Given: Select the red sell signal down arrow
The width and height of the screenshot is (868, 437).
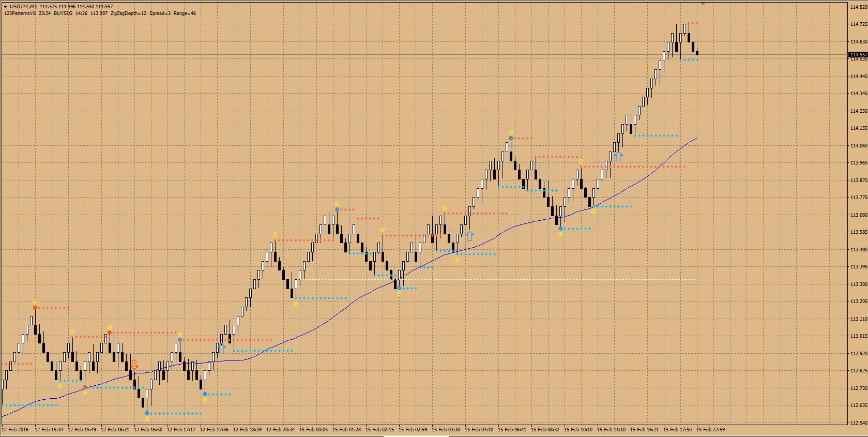Looking at the screenshot, I should point(134,365).
